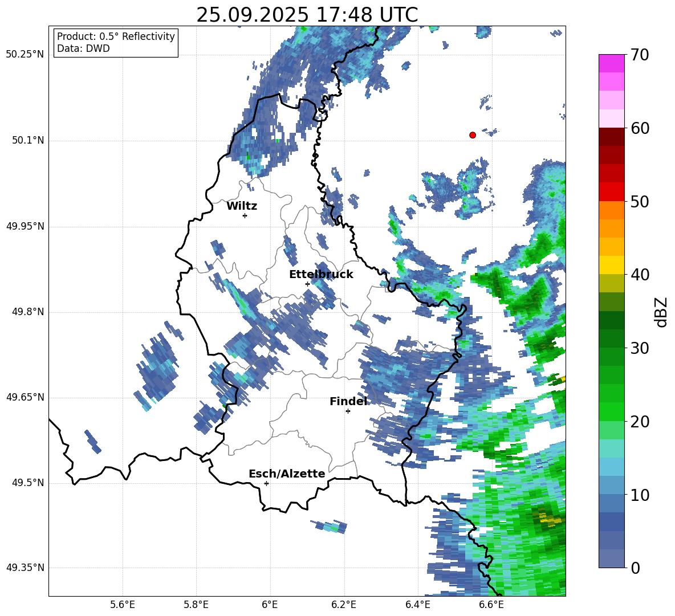
Task: Click the latitude label 49.5°N
Action: 27,483
